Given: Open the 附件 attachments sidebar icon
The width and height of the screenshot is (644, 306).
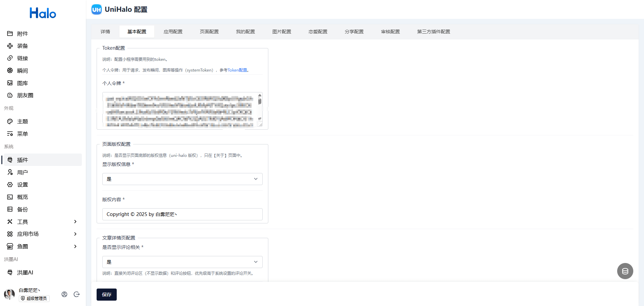Looking at the screenshot, I should tap(10, 34).
